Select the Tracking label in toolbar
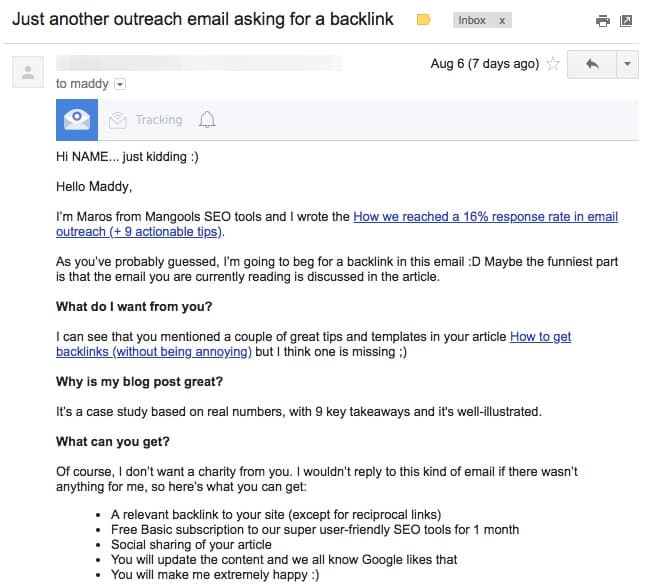Image resolution: width=645 pixels, height=584 pixels. click(159, 120)
